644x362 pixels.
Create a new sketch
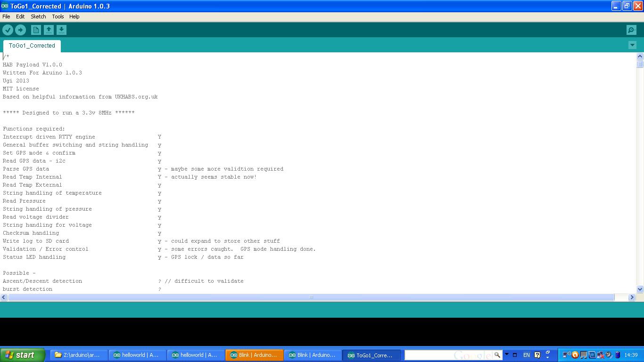coord(36,30)
